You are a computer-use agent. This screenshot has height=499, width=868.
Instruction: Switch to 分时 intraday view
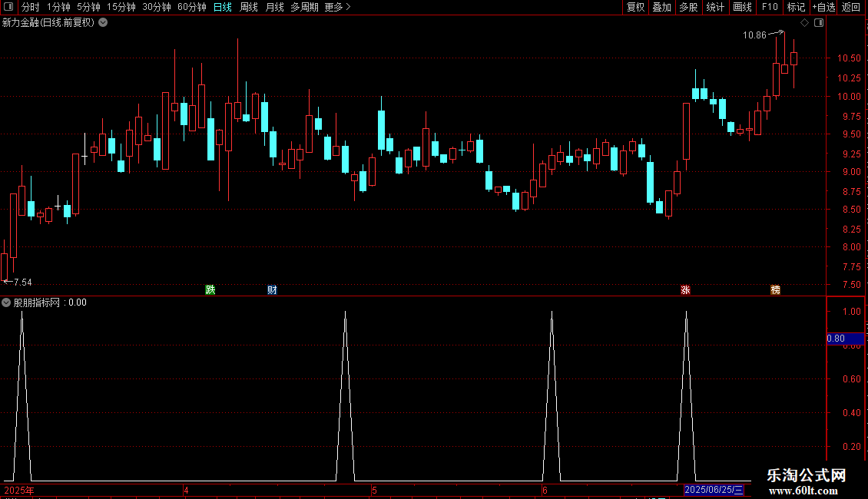tap(31, 7)
